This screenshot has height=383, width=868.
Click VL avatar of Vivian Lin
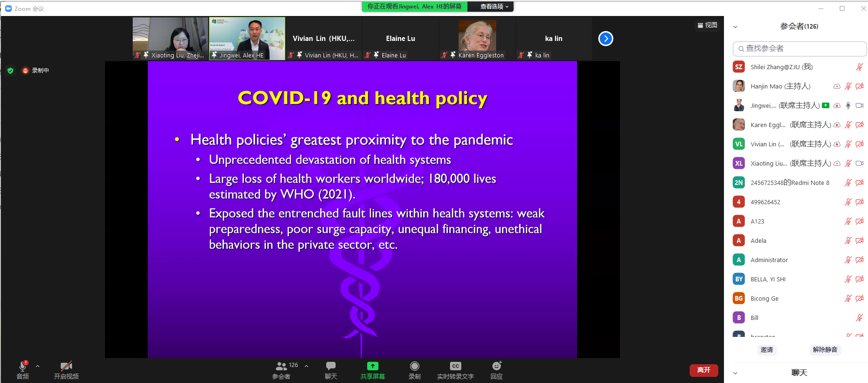pyautogui.click(x=739, y=144)
